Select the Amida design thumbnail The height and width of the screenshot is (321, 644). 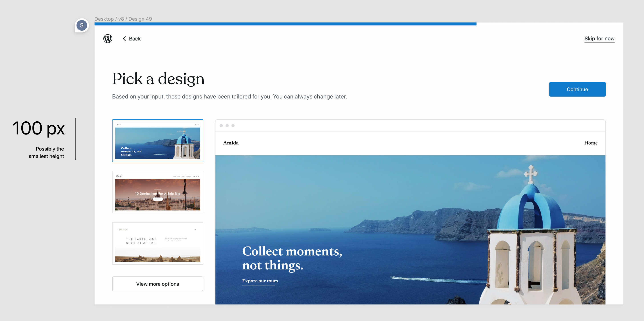[x=157, y=141]
